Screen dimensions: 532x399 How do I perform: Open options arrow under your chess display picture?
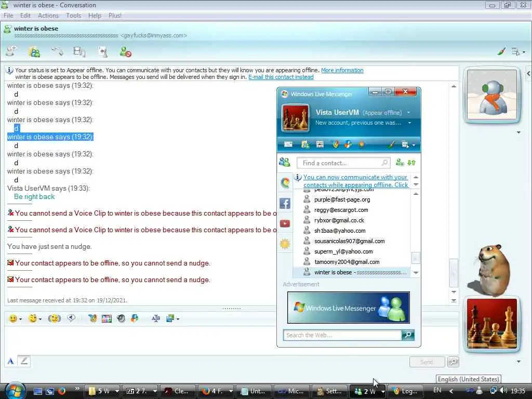coord(519,362)
